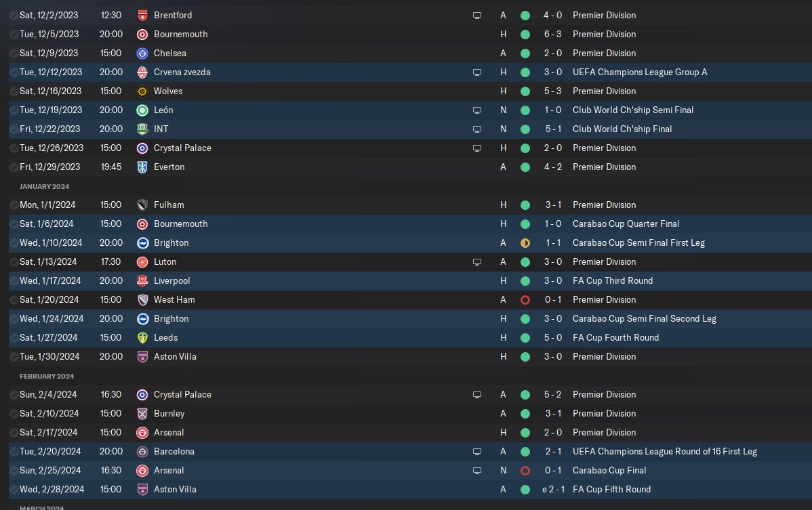Open the Everton team link

tap(169, 167)
